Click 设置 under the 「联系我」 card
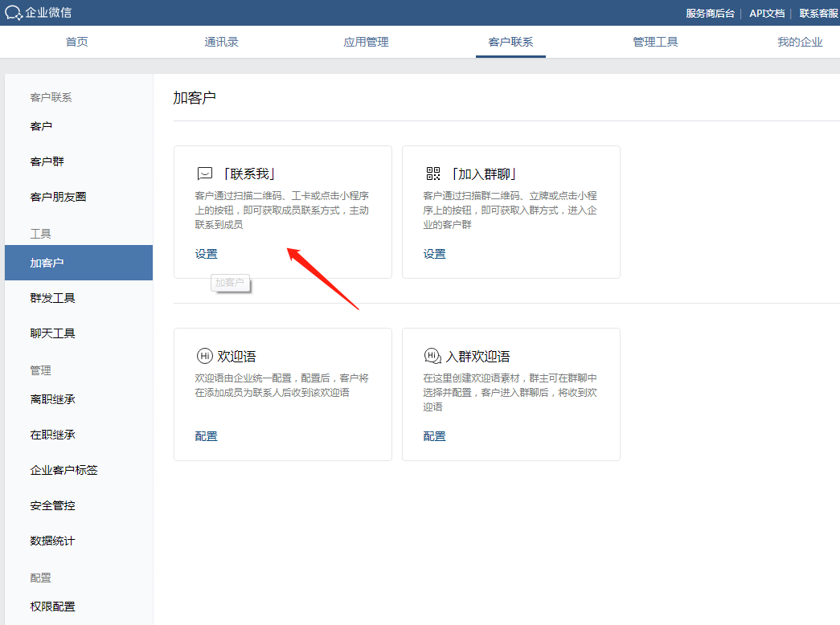Image resolution: width=840 pixels, height=625 pixels. pyautogui.click(x=207, y=254)
